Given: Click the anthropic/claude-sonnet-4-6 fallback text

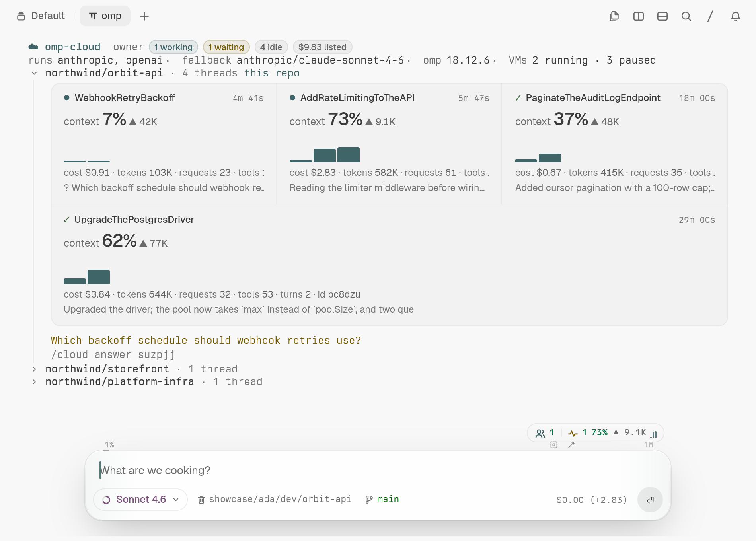Looking at the screenshot, I should coord(320,60).
